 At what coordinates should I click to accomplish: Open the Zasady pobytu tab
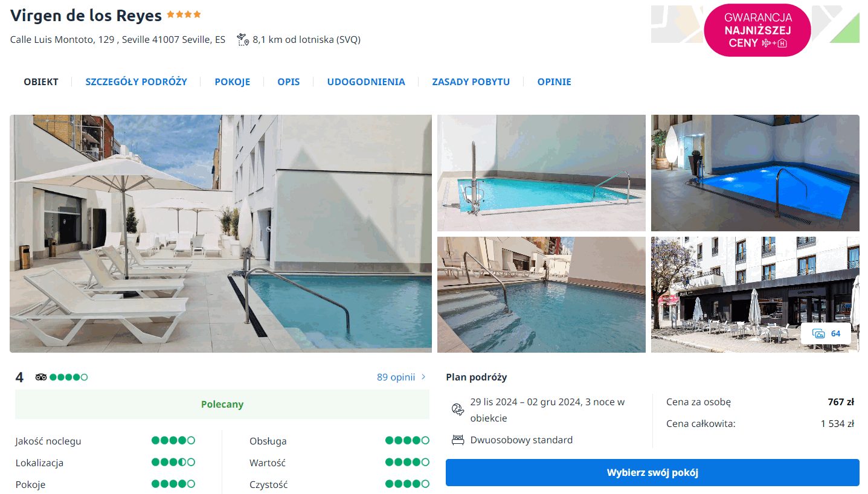471,82
